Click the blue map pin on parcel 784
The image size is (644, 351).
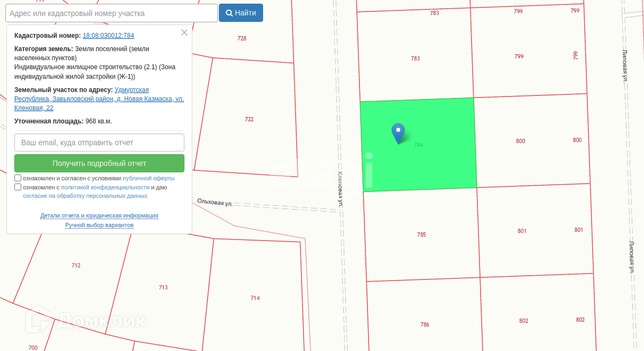(x=398, y=133)
